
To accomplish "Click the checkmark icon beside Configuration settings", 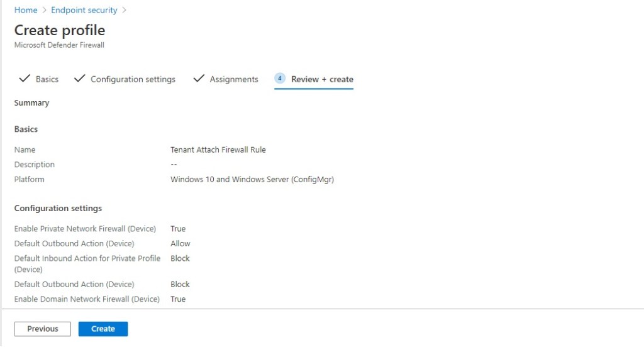I will (x=79, y=79).
